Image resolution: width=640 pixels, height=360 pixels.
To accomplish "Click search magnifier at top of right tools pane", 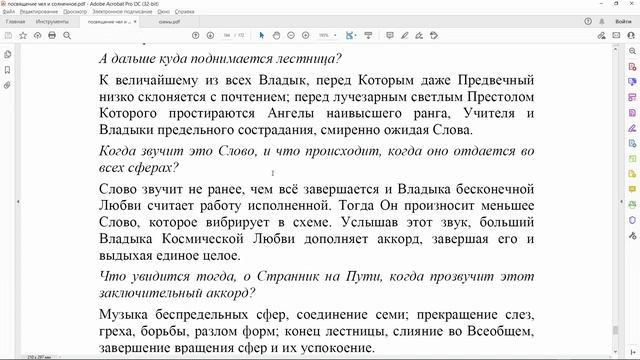I will [x=632, y=51].
